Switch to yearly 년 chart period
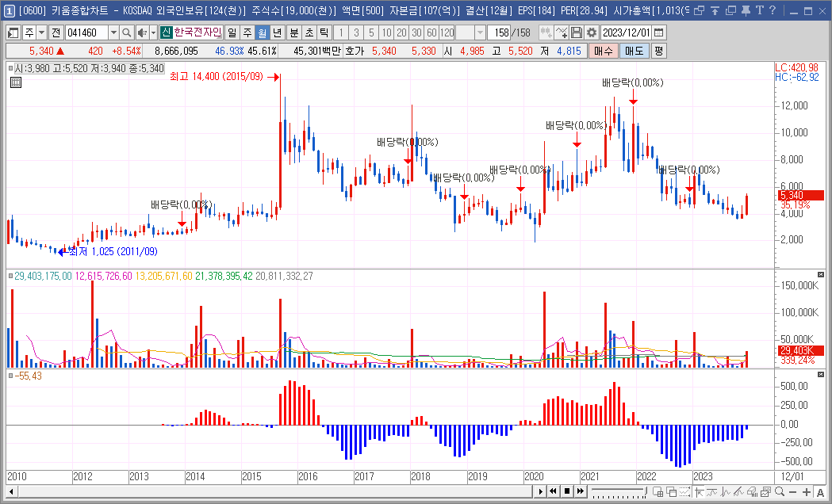 click(277, 32)
